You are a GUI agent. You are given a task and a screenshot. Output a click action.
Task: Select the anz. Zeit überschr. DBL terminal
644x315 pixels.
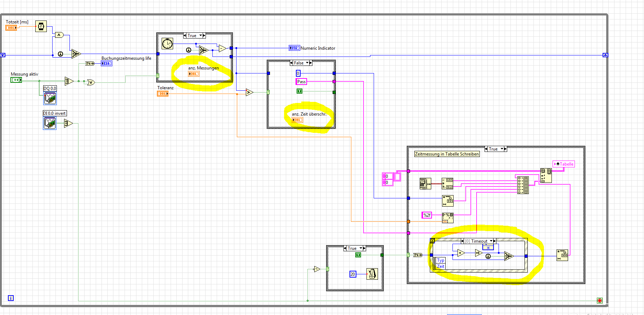[297, 120]
